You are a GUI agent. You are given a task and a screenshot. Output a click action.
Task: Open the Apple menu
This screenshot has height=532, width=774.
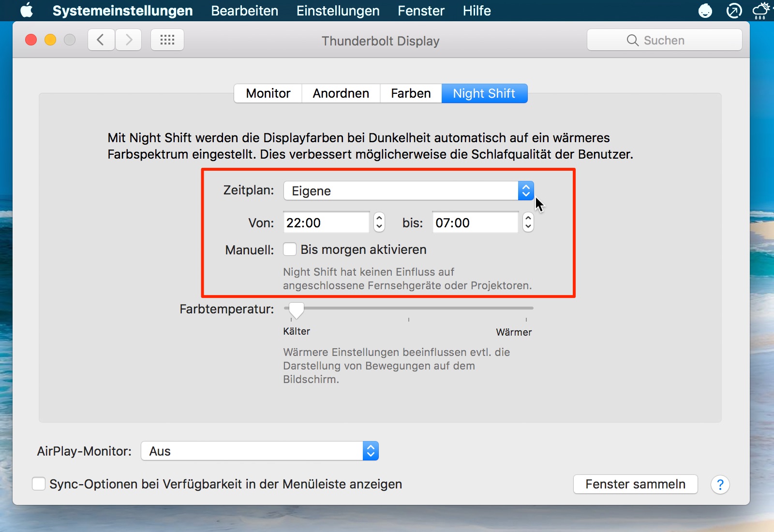tap(27, 10)
